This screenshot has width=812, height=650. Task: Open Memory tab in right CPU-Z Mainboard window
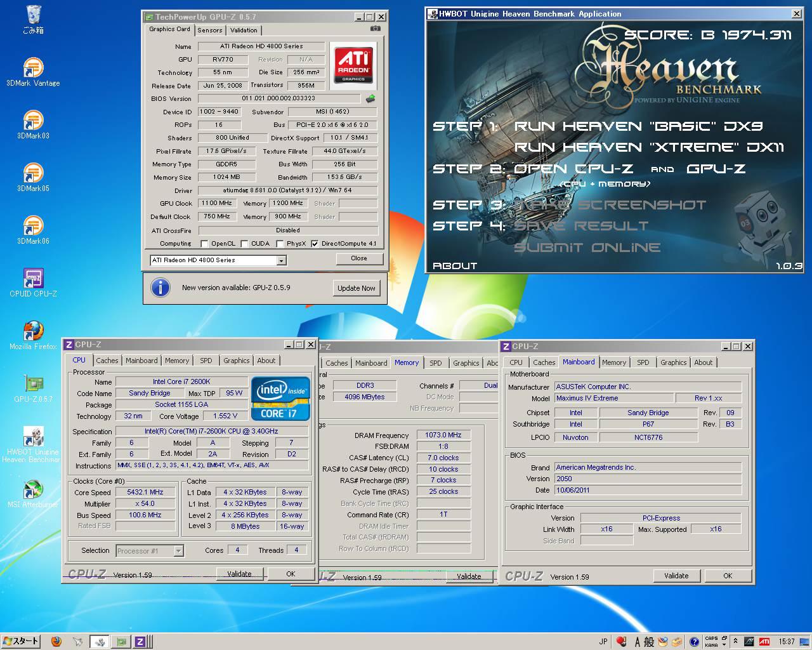614,362
